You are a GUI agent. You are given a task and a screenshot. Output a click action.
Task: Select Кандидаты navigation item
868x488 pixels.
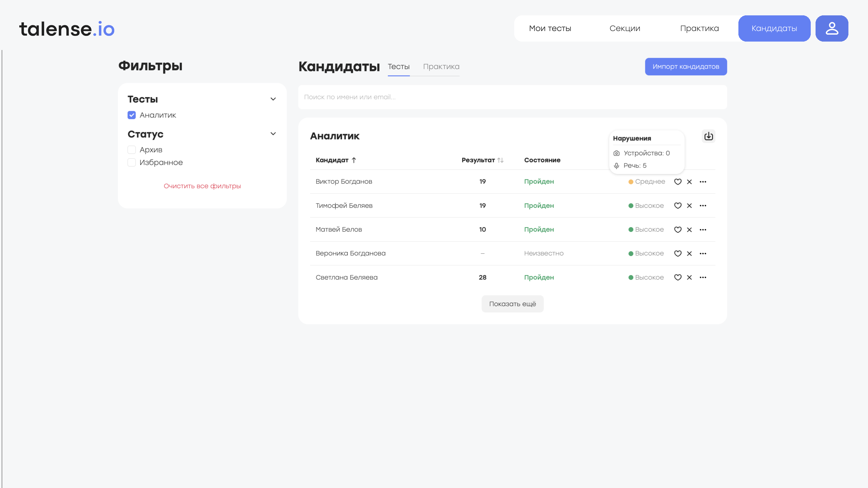click(774, 28)
